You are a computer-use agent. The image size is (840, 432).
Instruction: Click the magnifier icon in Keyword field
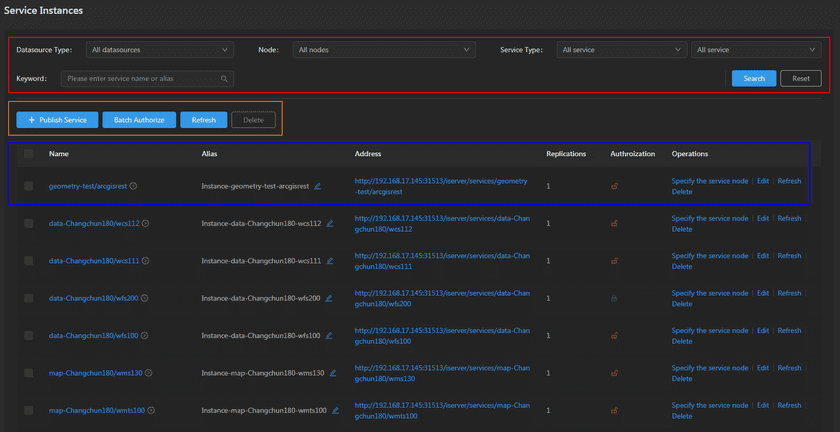224,78
